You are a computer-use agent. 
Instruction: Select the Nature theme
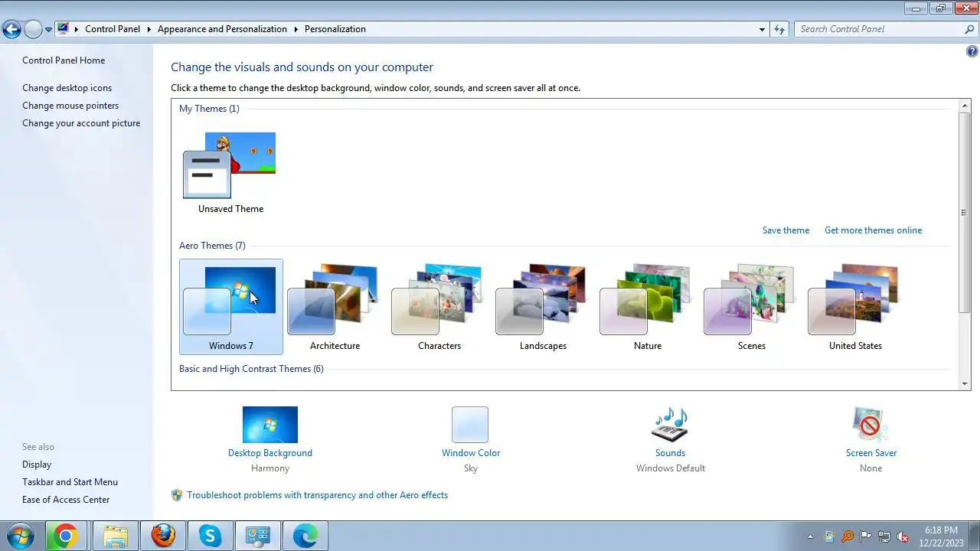[647, 307]
